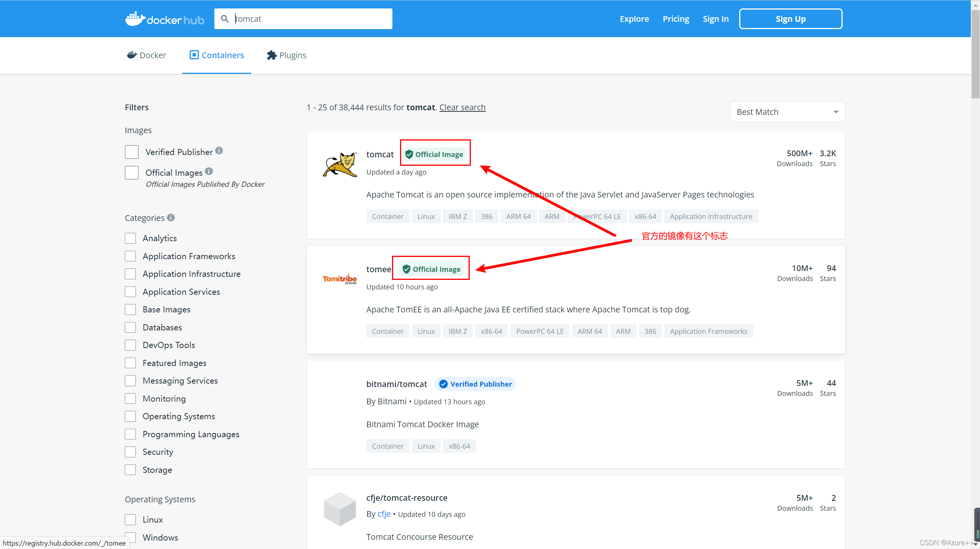The height and width of the screenshot is (549, 980).
Task: Open the cfje/tomcat-resource image title
Action: (x=407, y=498)
